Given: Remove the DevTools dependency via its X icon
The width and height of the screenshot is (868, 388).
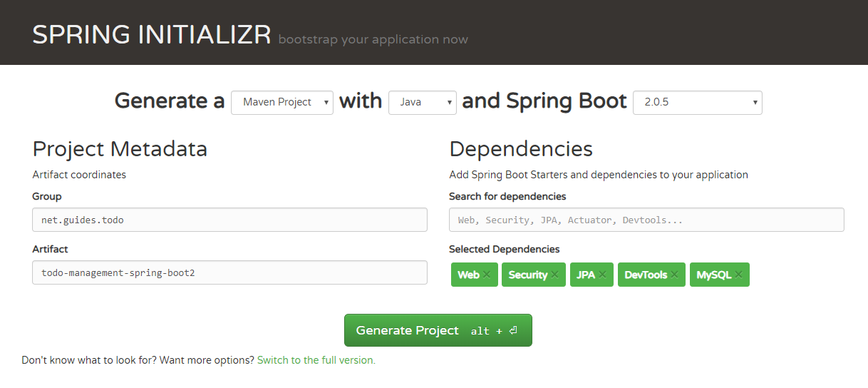Looking at the screenshot, I should pos(674,275).
